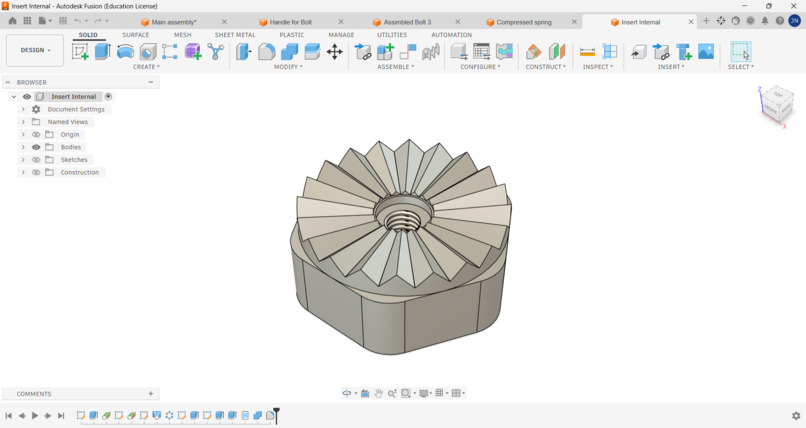The image size is (806, 428).
Task: Activate the Measure tool
Action: point(587,51)
